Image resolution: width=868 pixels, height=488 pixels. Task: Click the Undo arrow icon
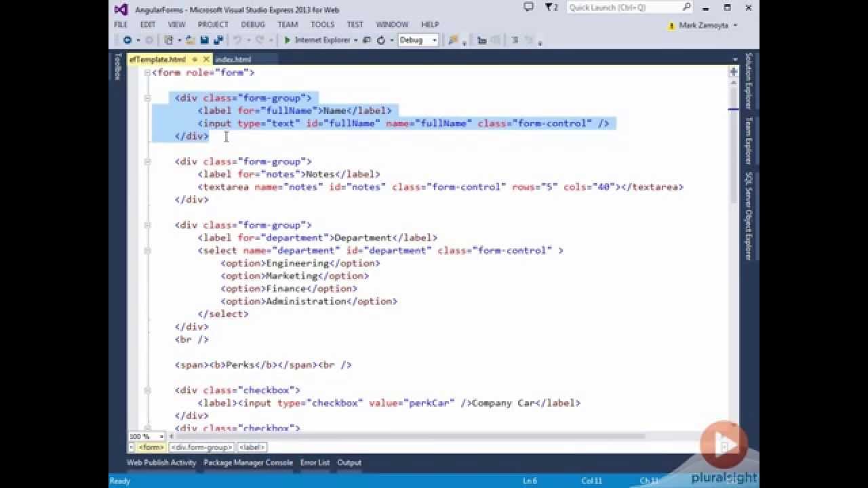point(237,40)
